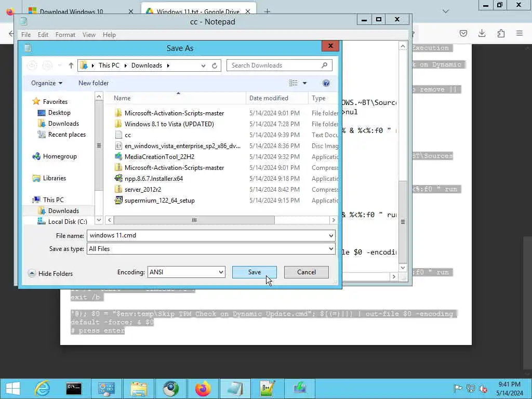532x399 pixels.
Task: Open Notepad View menu
Action: coord(89,35)
